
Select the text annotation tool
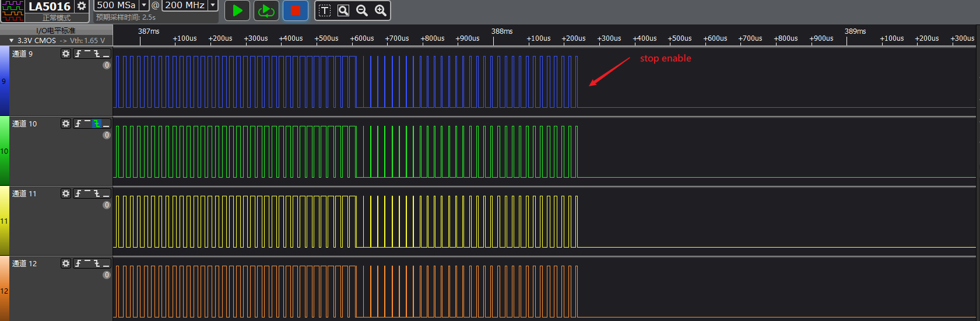click(x=325, y=10)
